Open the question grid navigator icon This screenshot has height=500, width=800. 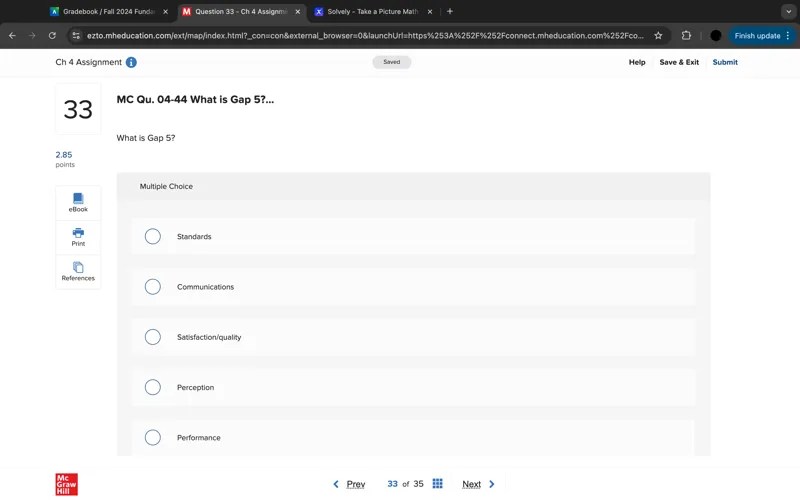pos(437,484)
